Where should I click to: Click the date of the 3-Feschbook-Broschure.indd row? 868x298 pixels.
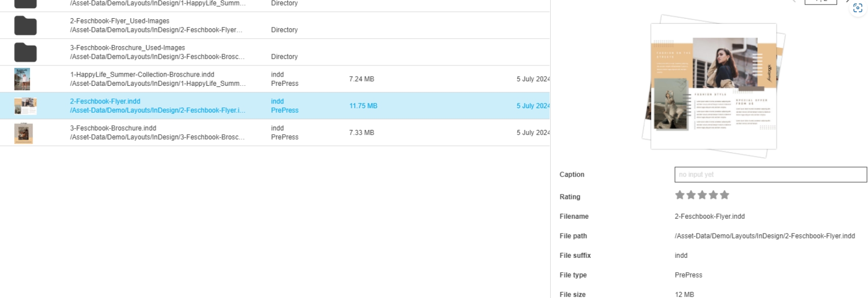[533, 133]
